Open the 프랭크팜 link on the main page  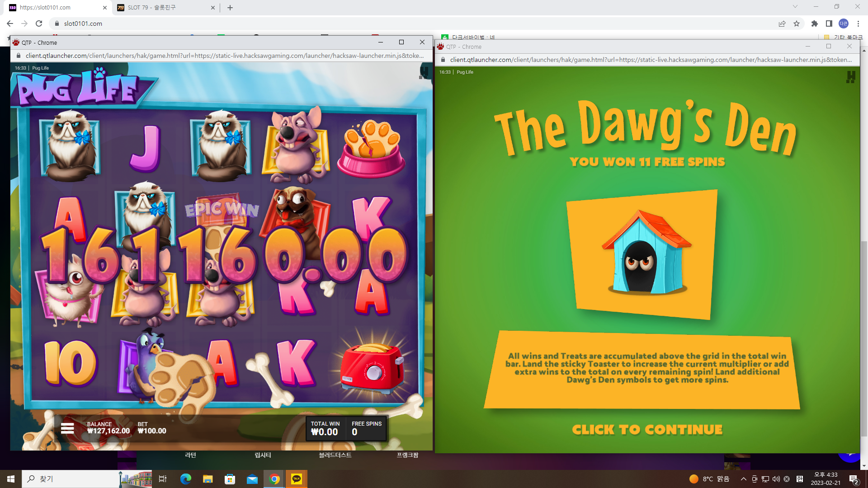(x=407, y=455)
